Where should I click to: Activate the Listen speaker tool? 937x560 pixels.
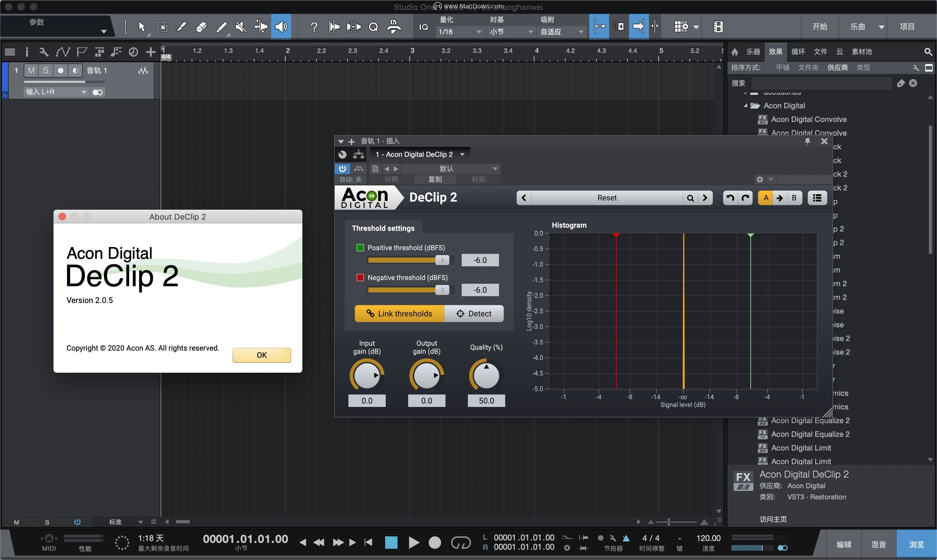281,26
